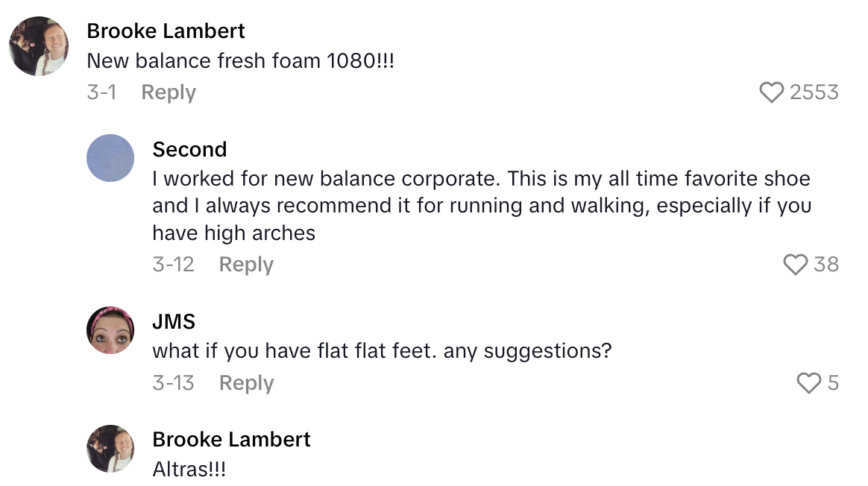Tap the heart on Second's comment

(796, 265)
